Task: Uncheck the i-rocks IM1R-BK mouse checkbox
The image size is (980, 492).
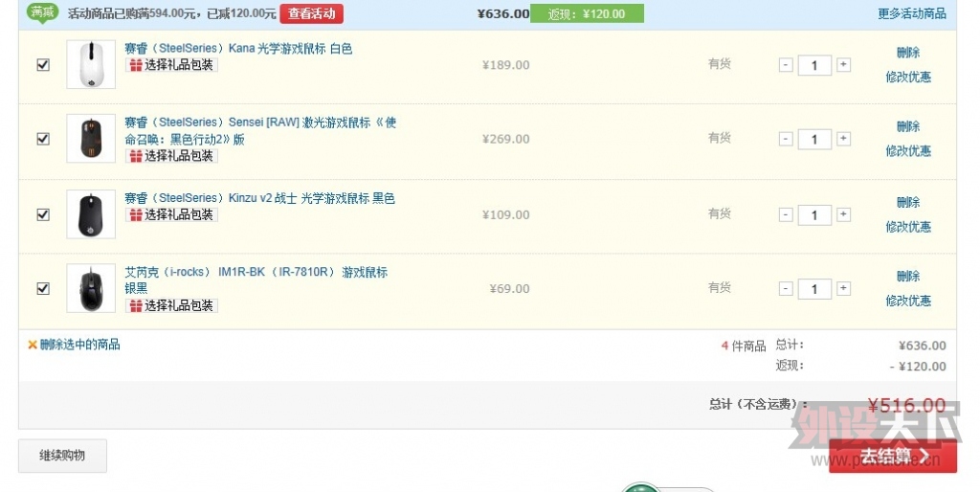Action: [x=43, y=288]
